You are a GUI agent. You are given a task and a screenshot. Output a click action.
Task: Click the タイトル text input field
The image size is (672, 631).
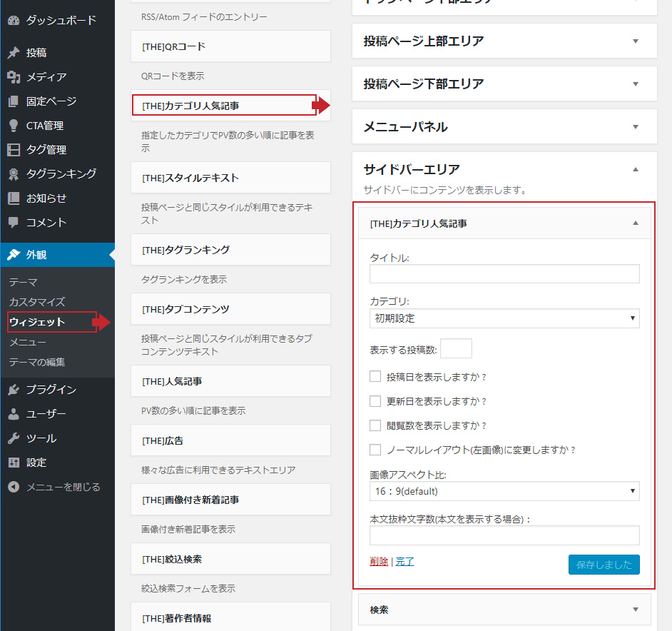(504, 274)
